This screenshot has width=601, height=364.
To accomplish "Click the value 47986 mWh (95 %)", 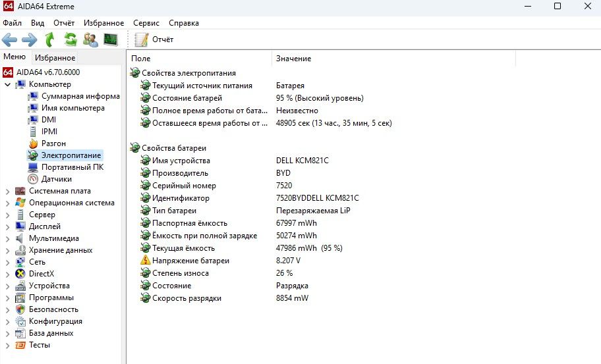I will [x=309, y=248].
